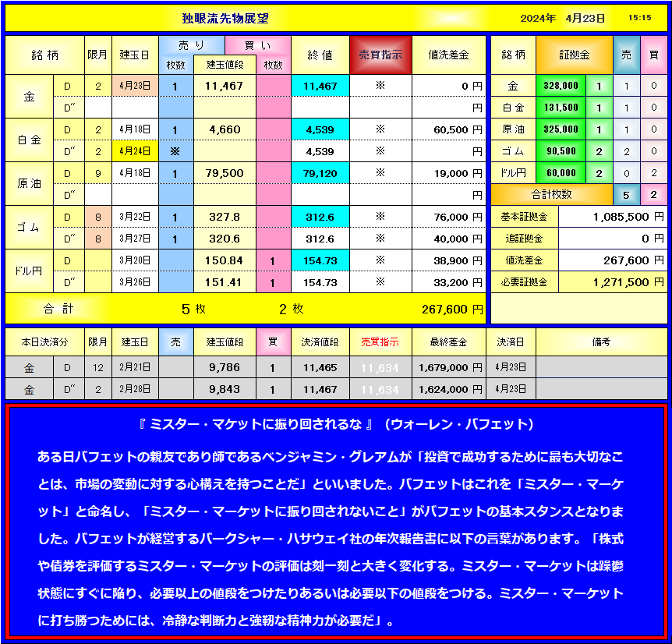Select the gold margin 328,000
This screenshot has height=644, width=672.
click(561, 86)
